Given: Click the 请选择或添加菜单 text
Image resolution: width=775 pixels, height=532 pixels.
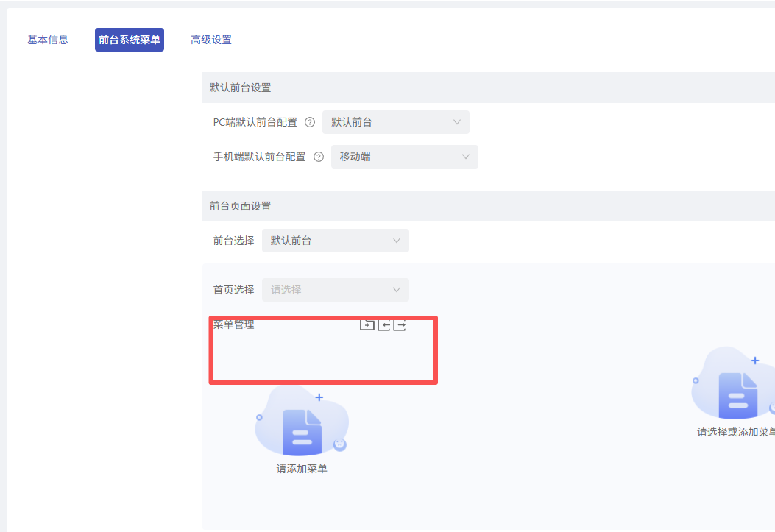Looking at the screenshot, I should [x=735, y=432].
